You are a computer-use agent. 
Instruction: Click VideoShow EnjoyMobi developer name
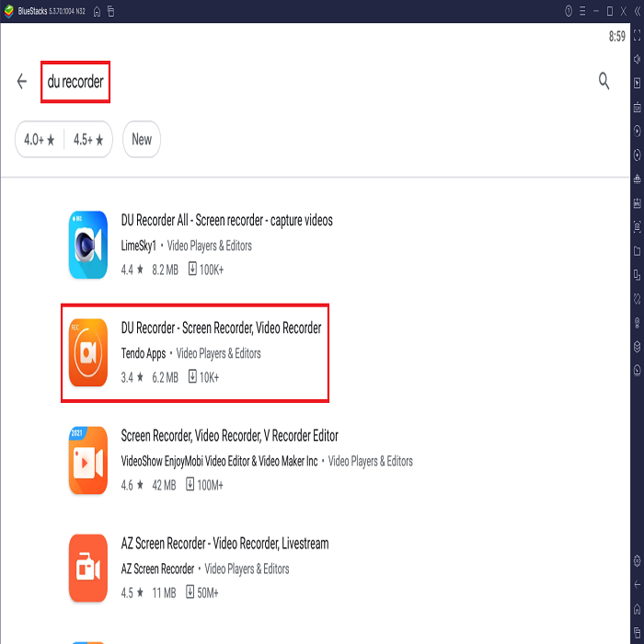219,461
